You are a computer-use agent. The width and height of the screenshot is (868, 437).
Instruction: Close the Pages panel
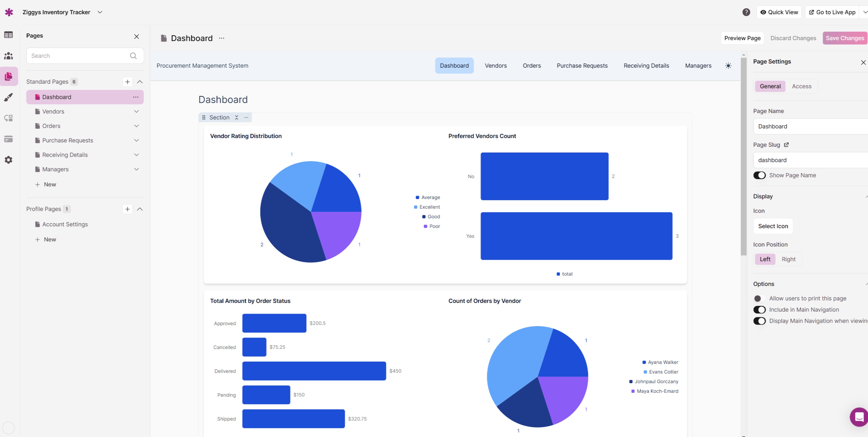(x=136, y=36)
